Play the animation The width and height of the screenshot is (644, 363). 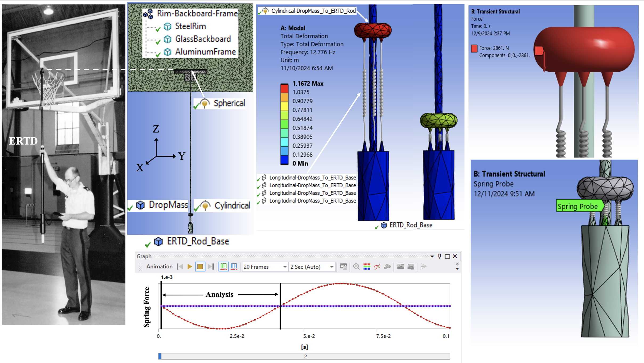(x=190, y=267)
